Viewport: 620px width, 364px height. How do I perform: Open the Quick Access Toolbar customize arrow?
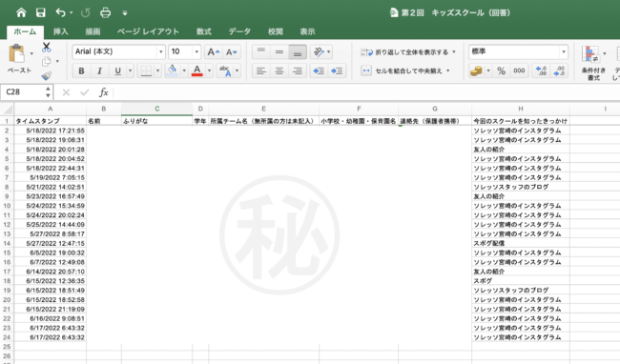pyautogui.click(x=125, y=13)
